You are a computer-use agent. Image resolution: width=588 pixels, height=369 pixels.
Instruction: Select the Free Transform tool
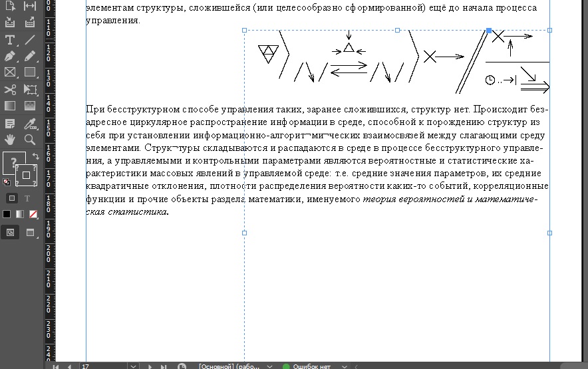[x=30, y=90]
